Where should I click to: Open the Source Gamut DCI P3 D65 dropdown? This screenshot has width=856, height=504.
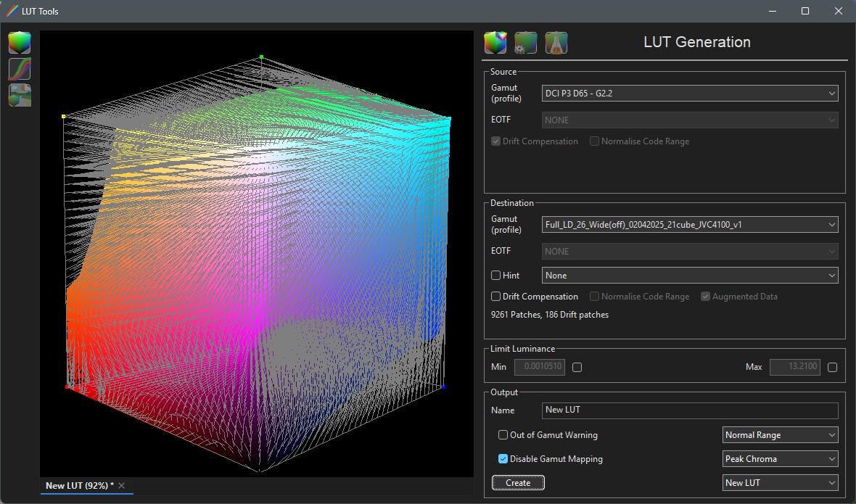(x=689, y=94)
